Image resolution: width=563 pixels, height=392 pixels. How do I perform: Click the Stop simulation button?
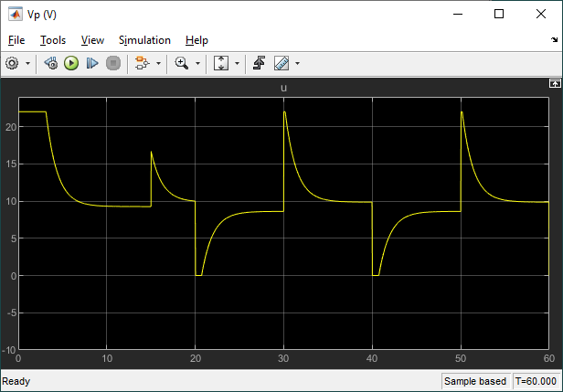113,63
